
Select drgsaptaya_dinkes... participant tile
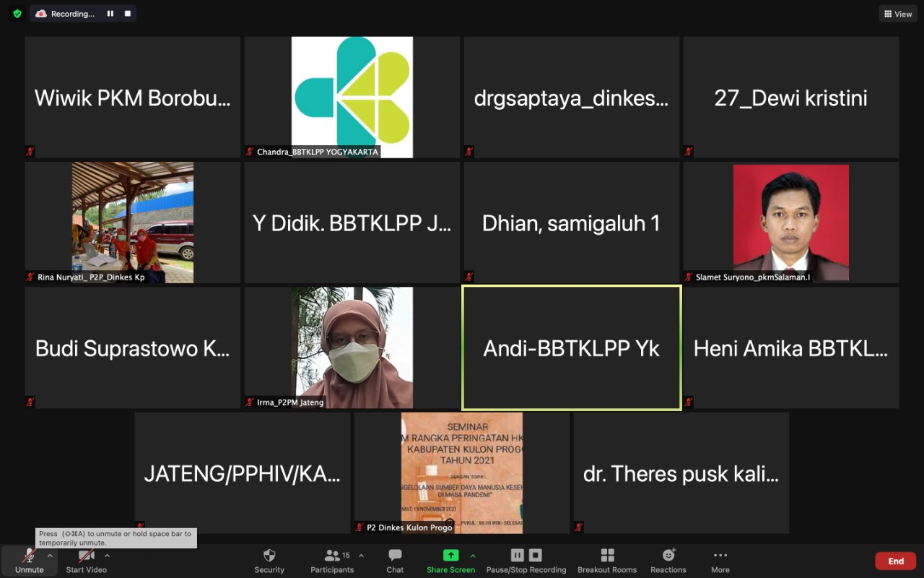pyautogui.click(x=572, y=98)
